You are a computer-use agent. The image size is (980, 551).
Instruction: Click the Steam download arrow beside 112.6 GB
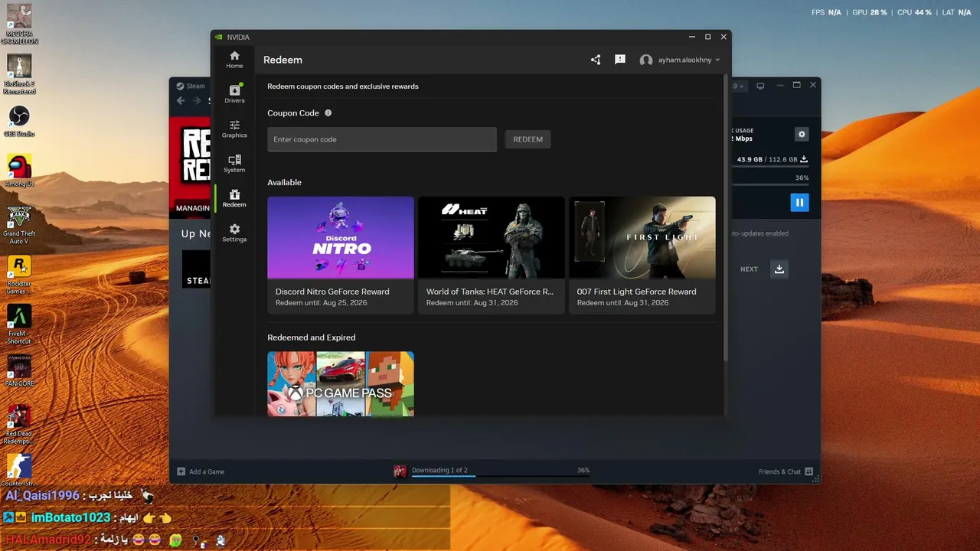click(x=804, y=159)
